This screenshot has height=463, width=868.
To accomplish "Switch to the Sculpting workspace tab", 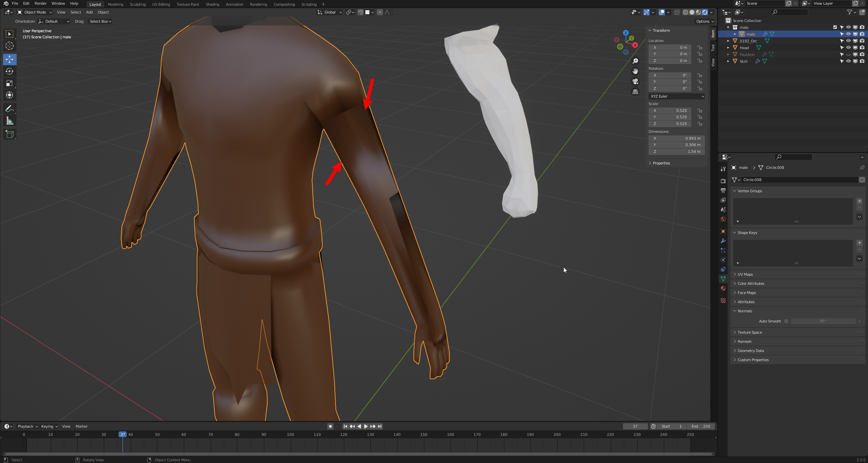I will click(137, 4).
